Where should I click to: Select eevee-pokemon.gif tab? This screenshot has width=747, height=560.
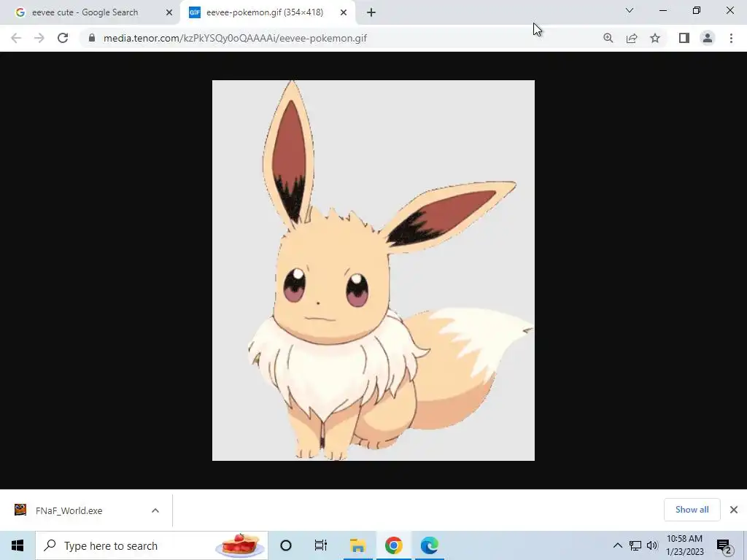(264, 12)
